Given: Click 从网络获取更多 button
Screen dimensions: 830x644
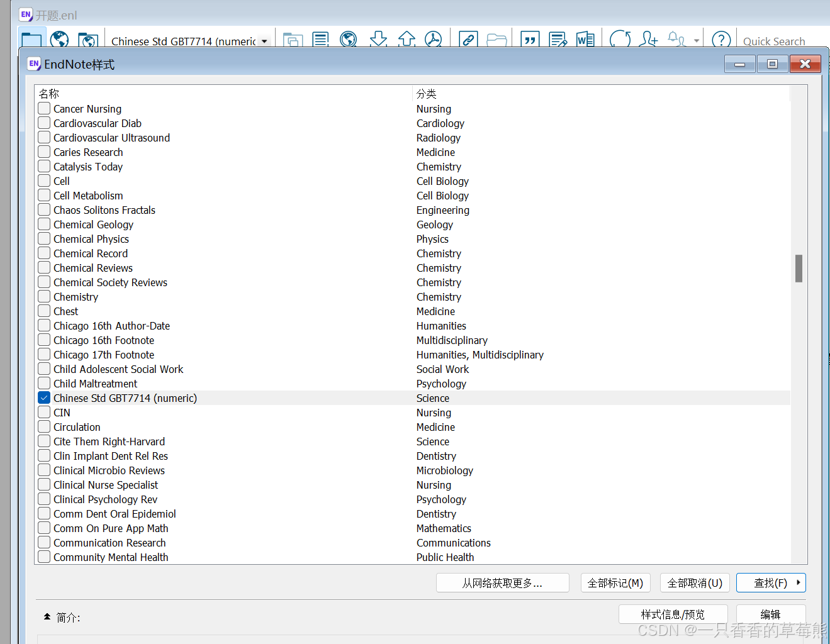Looking at the screenshot, I should (503, 583).
